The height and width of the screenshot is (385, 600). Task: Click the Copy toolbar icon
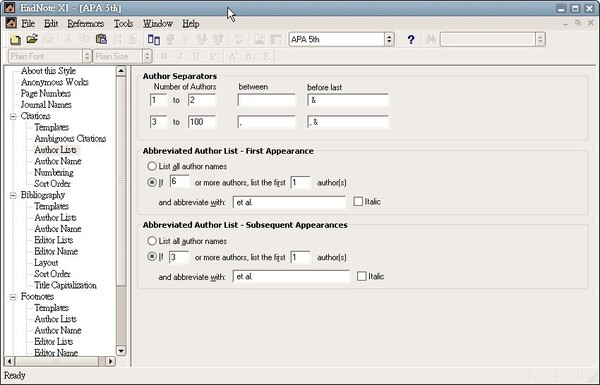(84, 39)
